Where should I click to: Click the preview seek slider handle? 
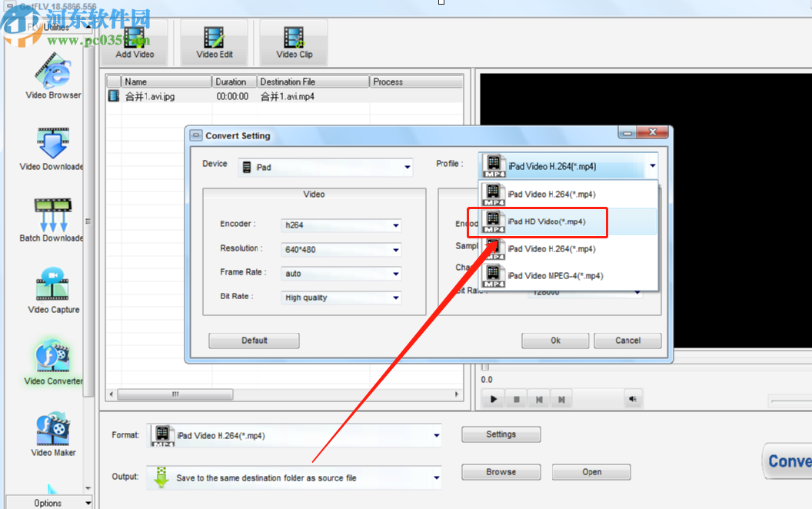pyautogui.click(x=485, y=367)
